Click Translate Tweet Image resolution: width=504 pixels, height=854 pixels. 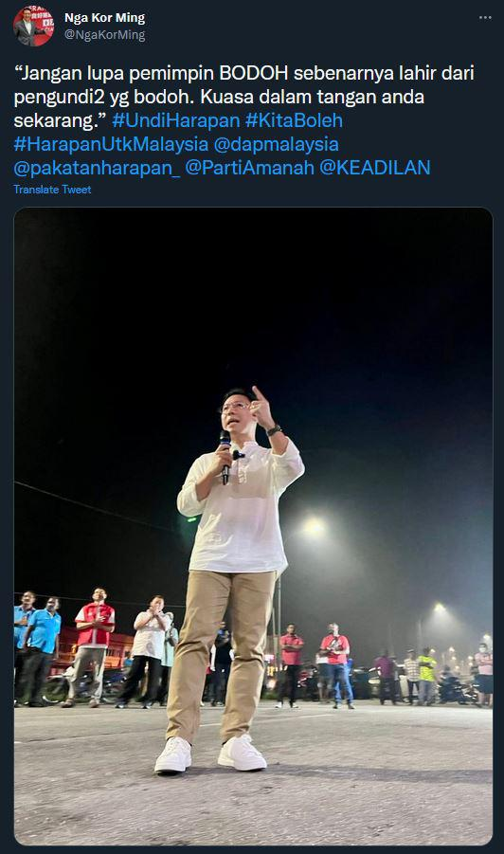coord(52,190)
